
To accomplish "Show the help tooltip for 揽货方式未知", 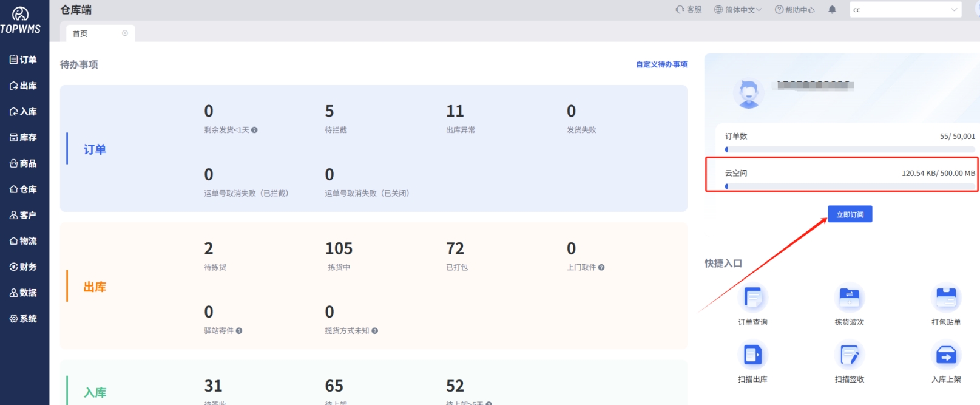I will pos(375,331).
